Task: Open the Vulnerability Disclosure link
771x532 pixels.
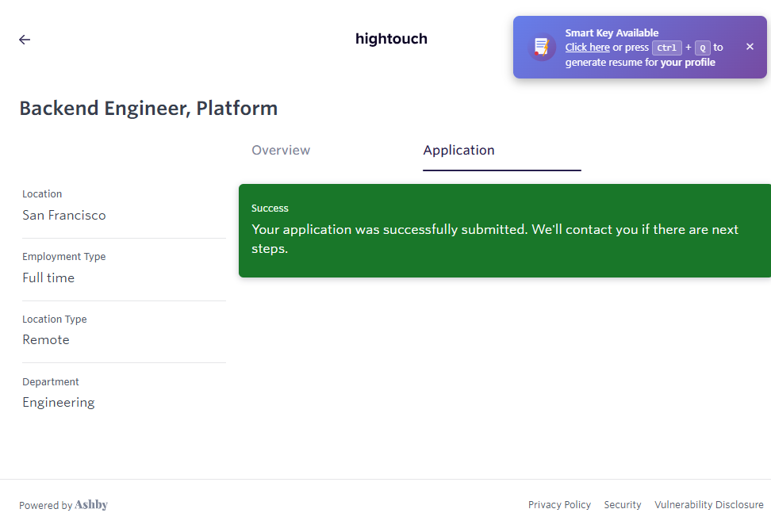Action: (x=708, y=505)
